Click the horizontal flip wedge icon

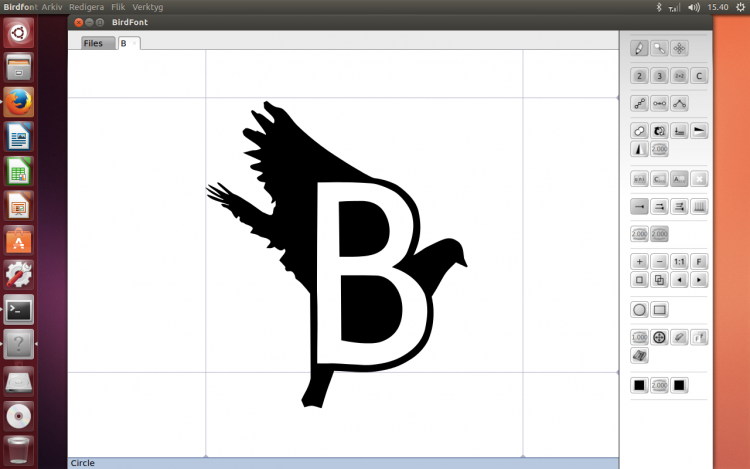[x=699, y=131]
